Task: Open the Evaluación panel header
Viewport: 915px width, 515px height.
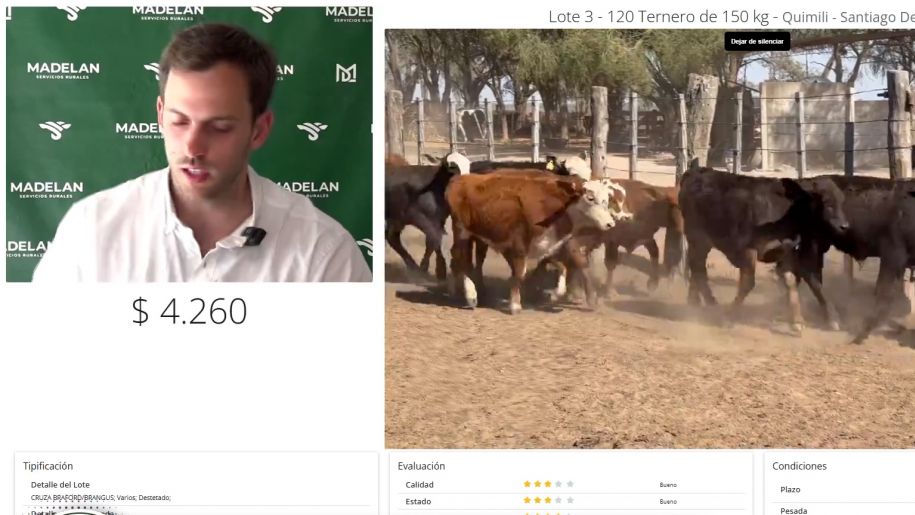Action: point(421,466)
